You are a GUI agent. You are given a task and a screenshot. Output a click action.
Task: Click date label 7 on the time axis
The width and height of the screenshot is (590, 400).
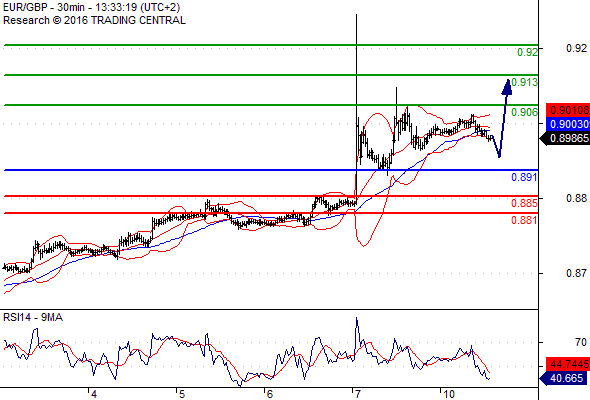(357, 394)
